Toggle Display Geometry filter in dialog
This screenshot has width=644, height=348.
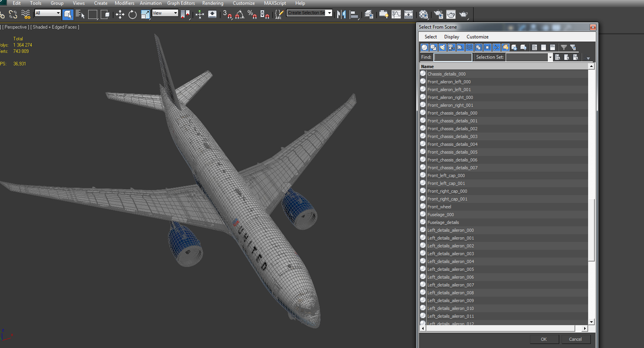424,47
